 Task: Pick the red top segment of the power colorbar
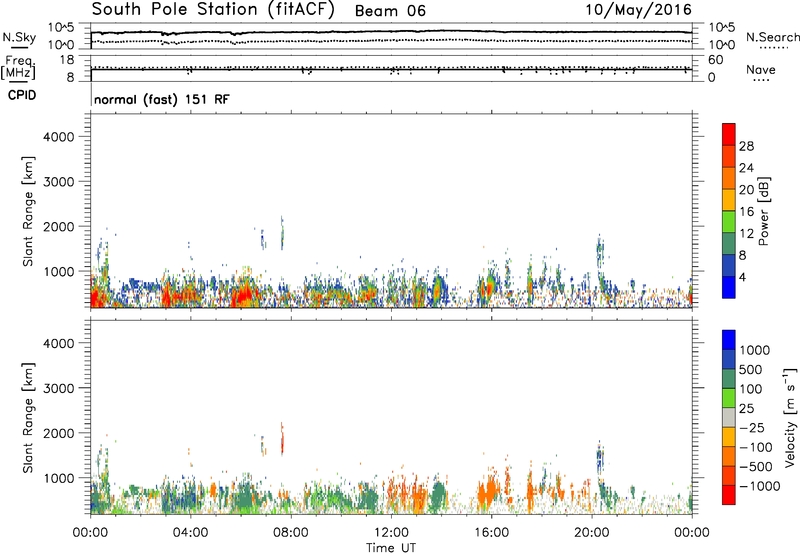(729, 134)
